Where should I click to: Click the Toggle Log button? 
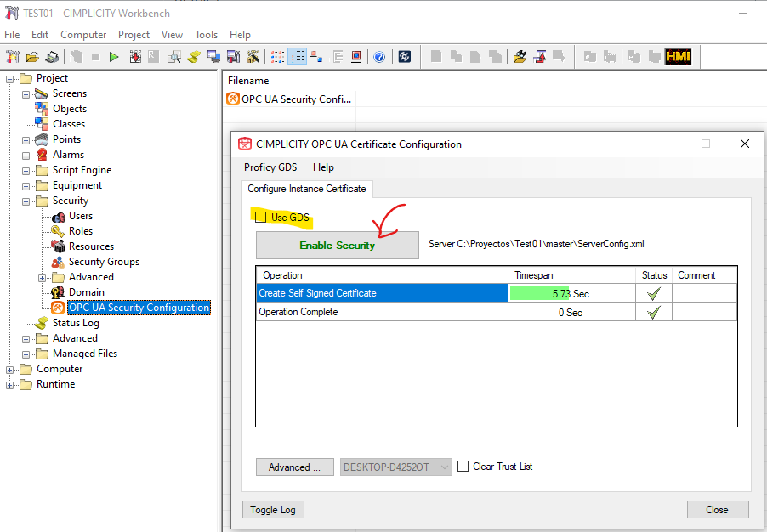273,510
